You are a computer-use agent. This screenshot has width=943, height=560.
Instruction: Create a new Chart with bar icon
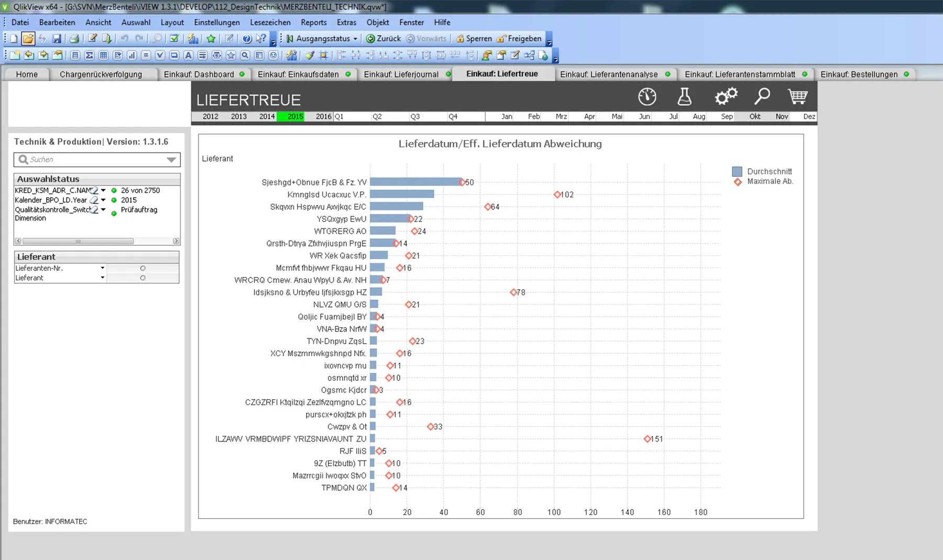[x=132, y=55]
